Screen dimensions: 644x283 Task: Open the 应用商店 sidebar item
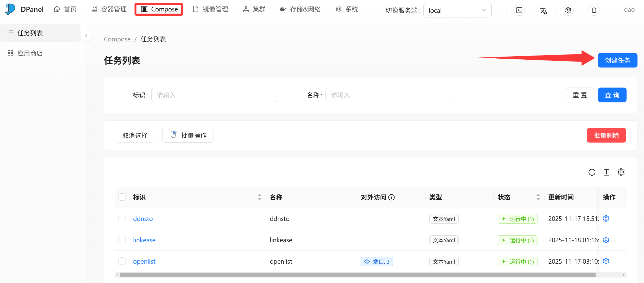(30, 53)
